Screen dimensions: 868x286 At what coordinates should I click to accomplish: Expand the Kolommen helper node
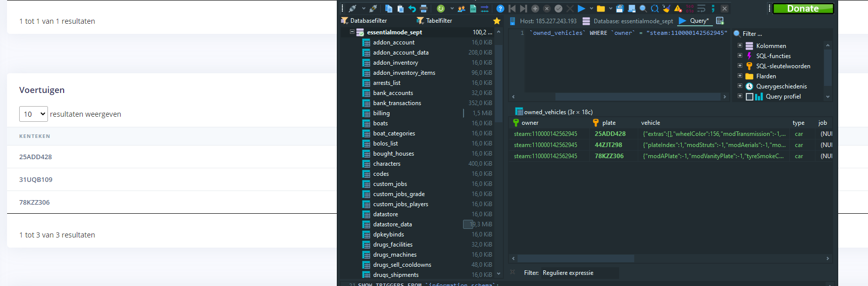click(x=740, y=45)
